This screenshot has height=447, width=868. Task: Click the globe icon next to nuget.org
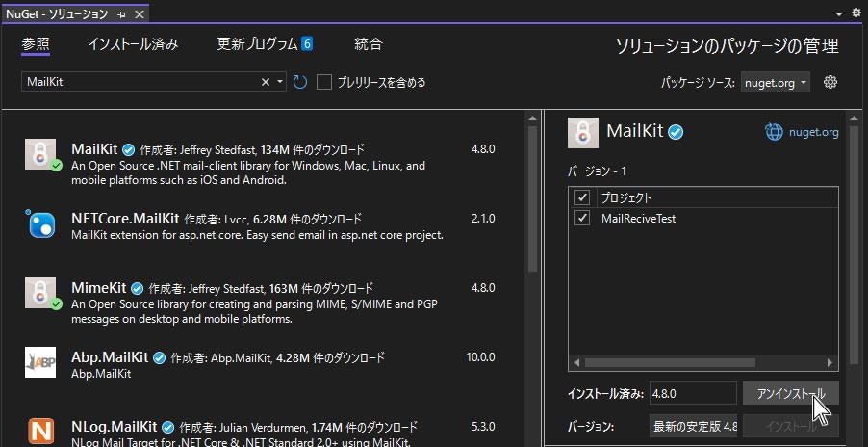click(x=774, y=132)
